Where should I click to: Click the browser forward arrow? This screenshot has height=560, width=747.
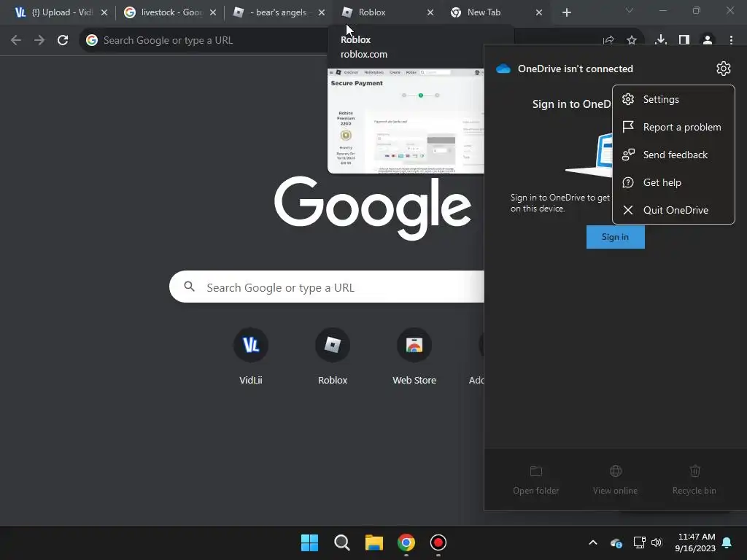39,40
